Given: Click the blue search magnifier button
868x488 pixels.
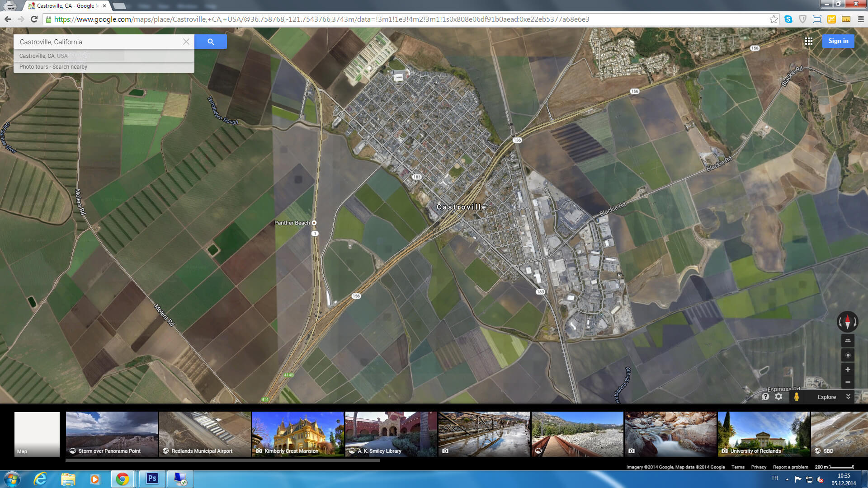Looking at the screenshot, I should point(211,42).
